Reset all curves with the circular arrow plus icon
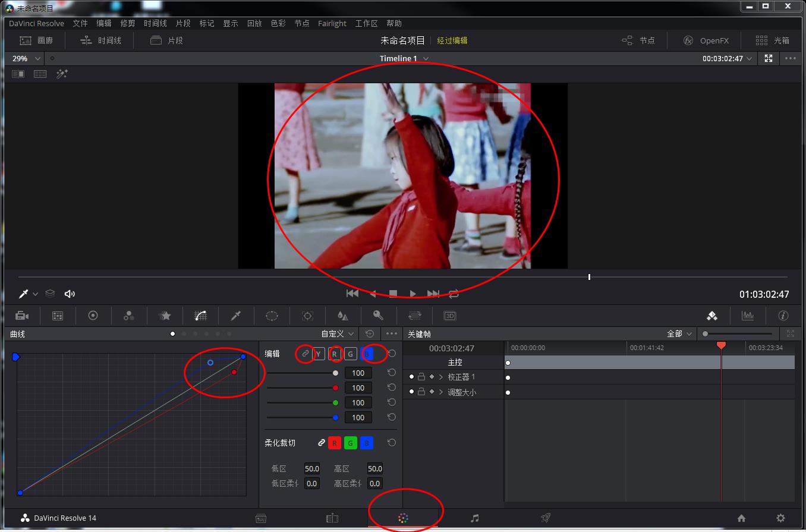This screenshot has width=806, height=532. 370,334
